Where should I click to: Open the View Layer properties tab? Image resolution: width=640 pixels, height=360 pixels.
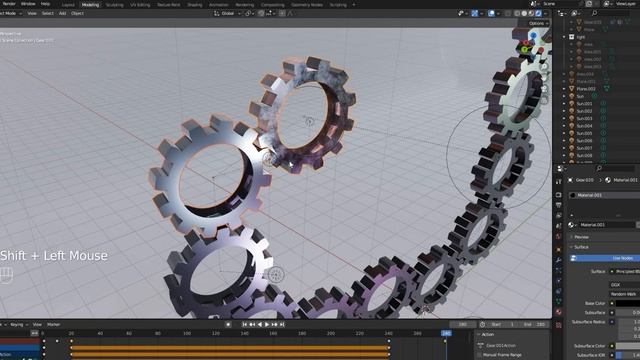pyautogui.click(x=559, y=216)
